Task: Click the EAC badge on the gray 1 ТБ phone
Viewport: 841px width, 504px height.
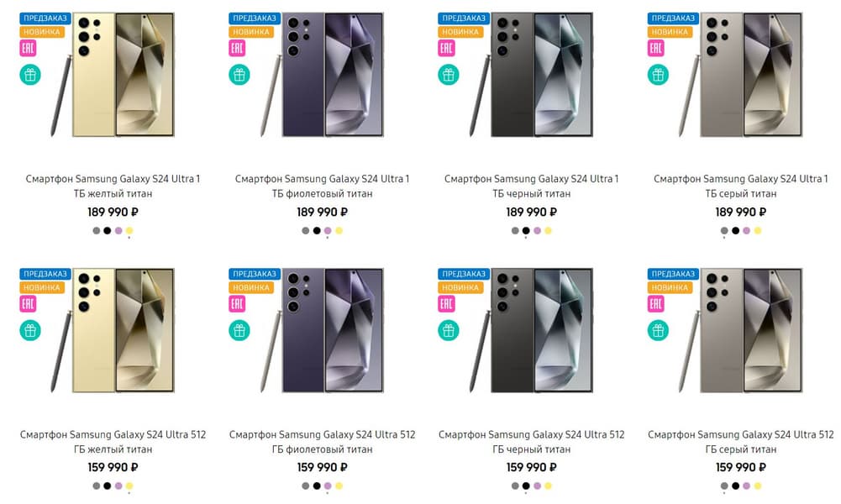Action: tap(655, 48)
